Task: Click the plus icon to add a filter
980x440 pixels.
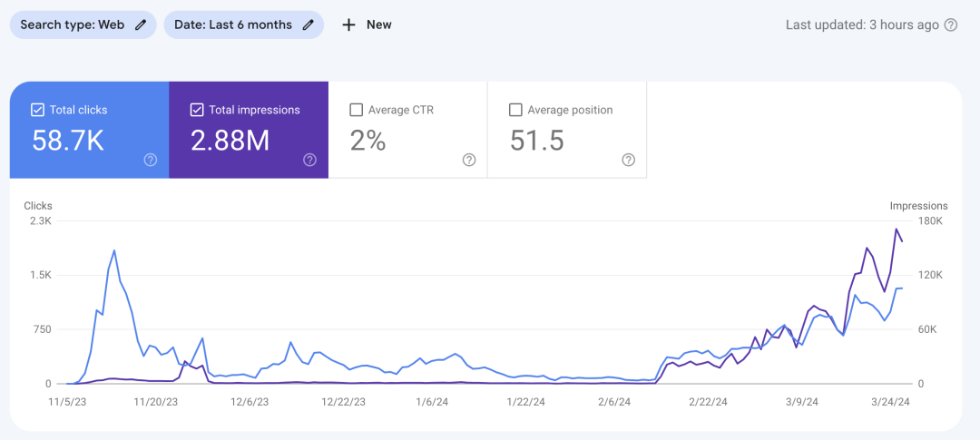Action: point(348,25)
